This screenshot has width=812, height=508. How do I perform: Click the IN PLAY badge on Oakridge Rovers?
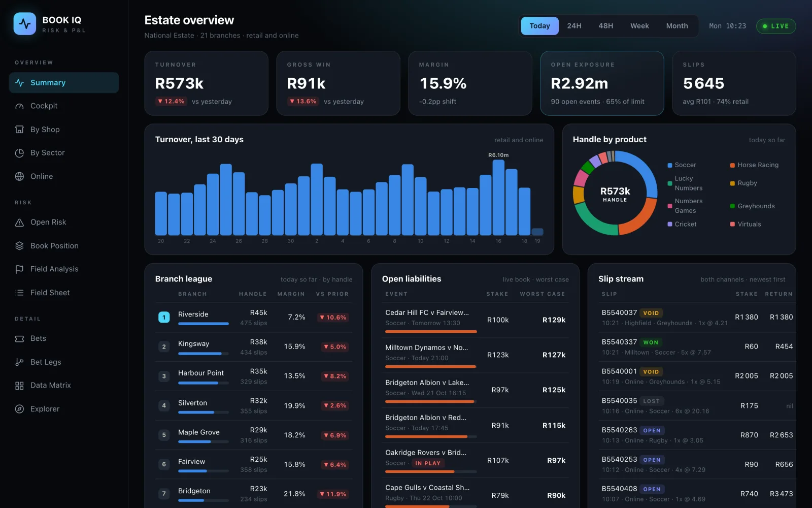click(428, 463)
